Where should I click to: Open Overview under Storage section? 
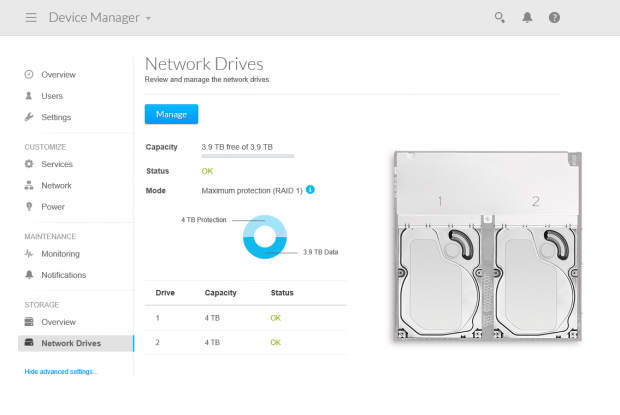(59, 322)
